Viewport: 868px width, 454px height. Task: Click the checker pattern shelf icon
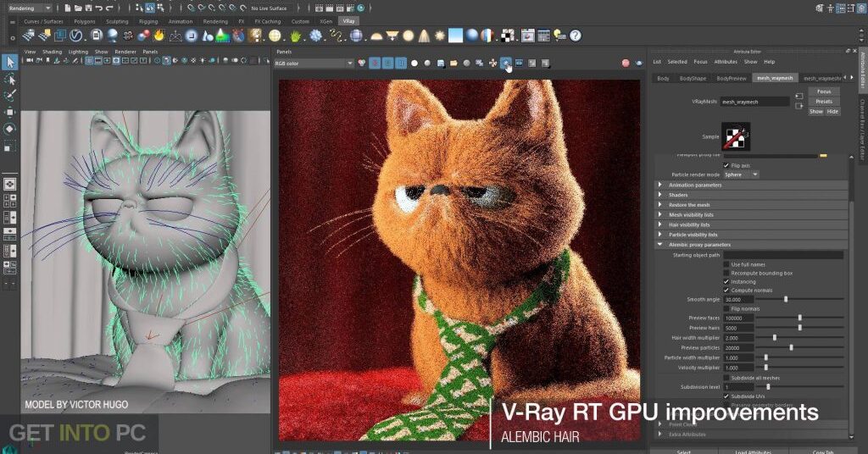(x=508, y=36)
